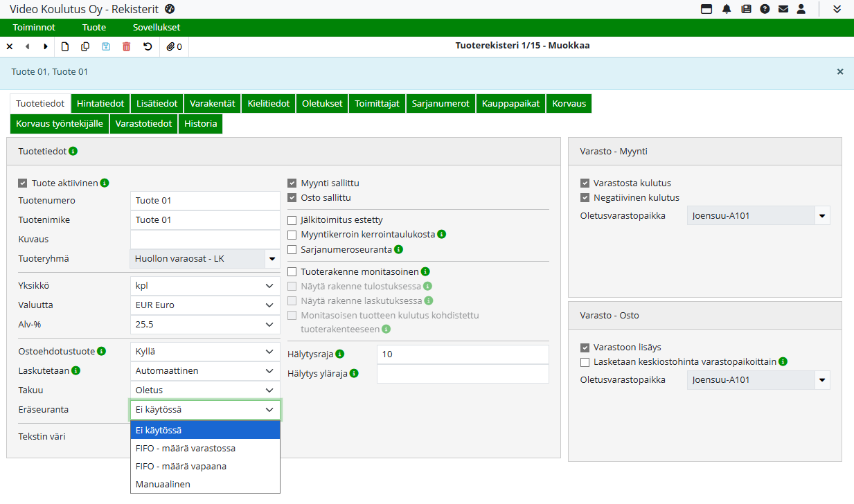Untick the Negatiivinen kulutus checkbox
Image resolution: width=854 pixels, height=504 pixels.
tap(585, 197)
